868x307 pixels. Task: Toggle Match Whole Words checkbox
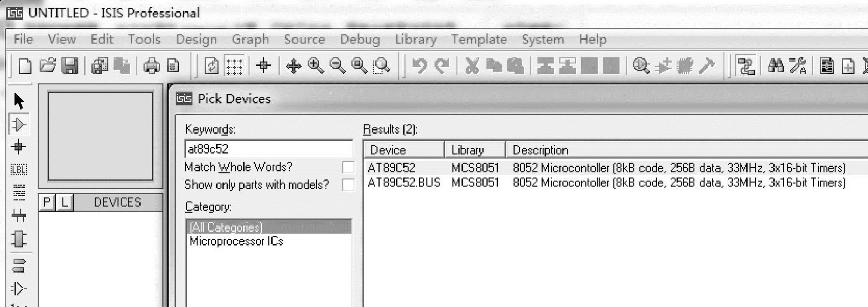click(x=348, y=167)
